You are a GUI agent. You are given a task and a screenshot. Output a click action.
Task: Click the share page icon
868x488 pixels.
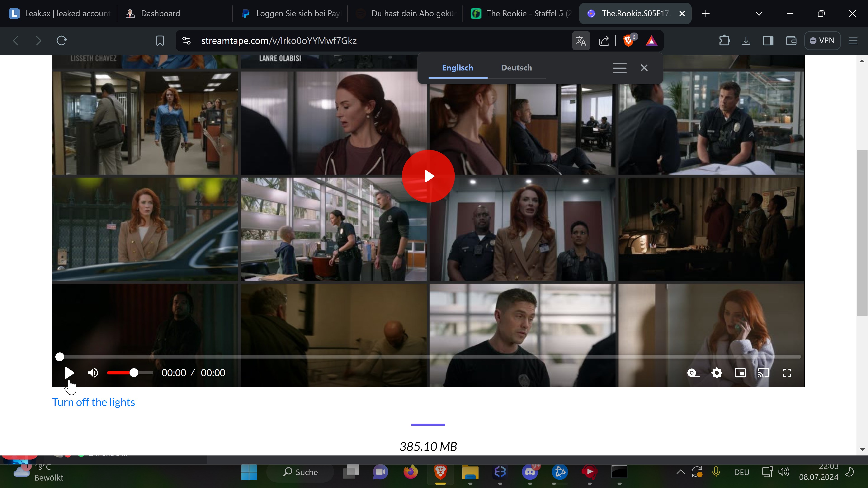coord(604,41)
